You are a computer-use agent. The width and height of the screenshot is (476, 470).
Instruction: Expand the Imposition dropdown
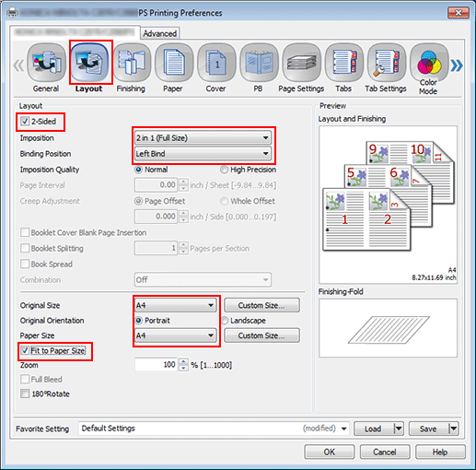tap(203, 138)
